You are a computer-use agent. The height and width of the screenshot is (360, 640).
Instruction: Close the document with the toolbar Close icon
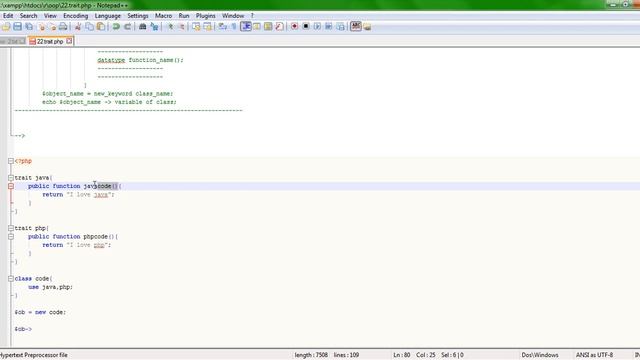[41, 27]
